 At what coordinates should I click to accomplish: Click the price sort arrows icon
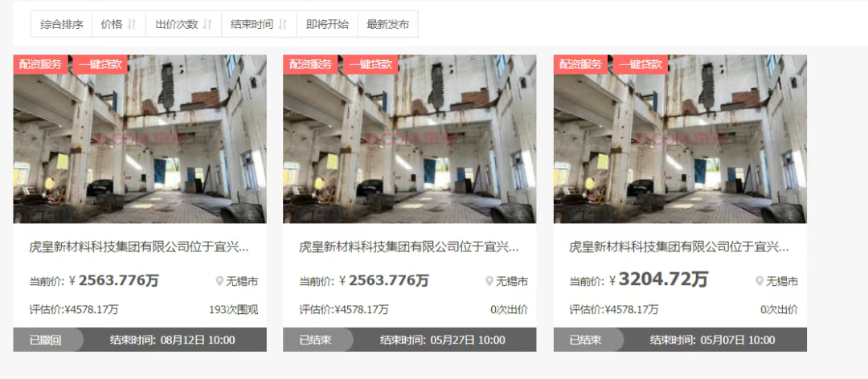click(131, 24)
